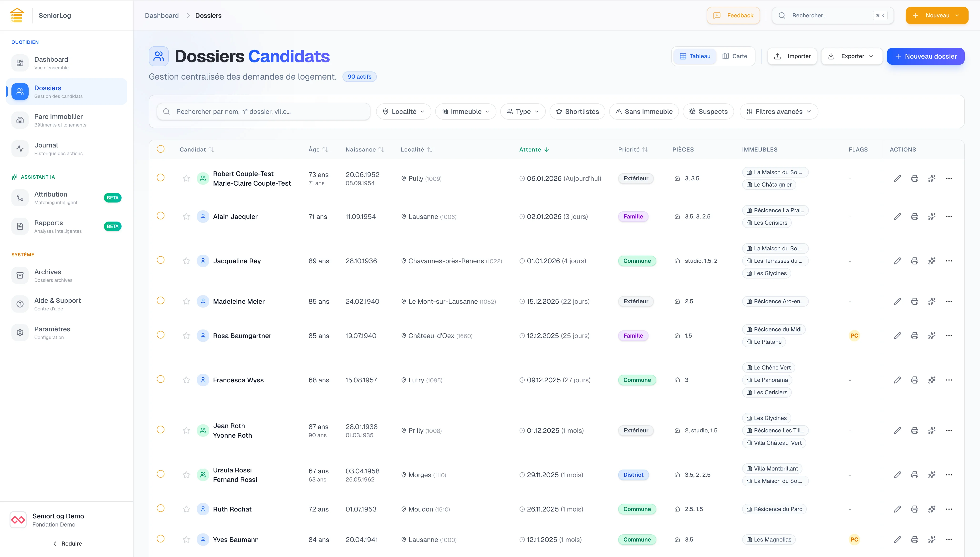This screenshot has height=557, width=980.
Task: Click the Feedback button
Action: tap(733, 16)
